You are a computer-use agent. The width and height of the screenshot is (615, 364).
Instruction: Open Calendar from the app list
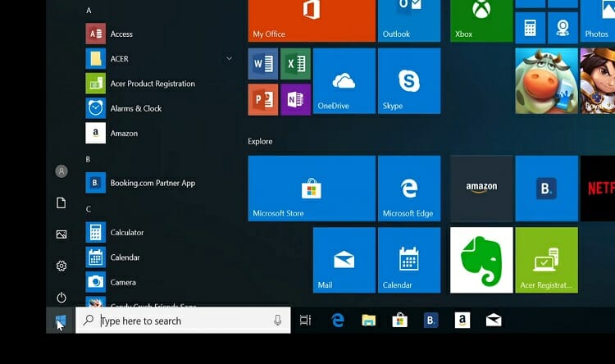coord(161,257)
